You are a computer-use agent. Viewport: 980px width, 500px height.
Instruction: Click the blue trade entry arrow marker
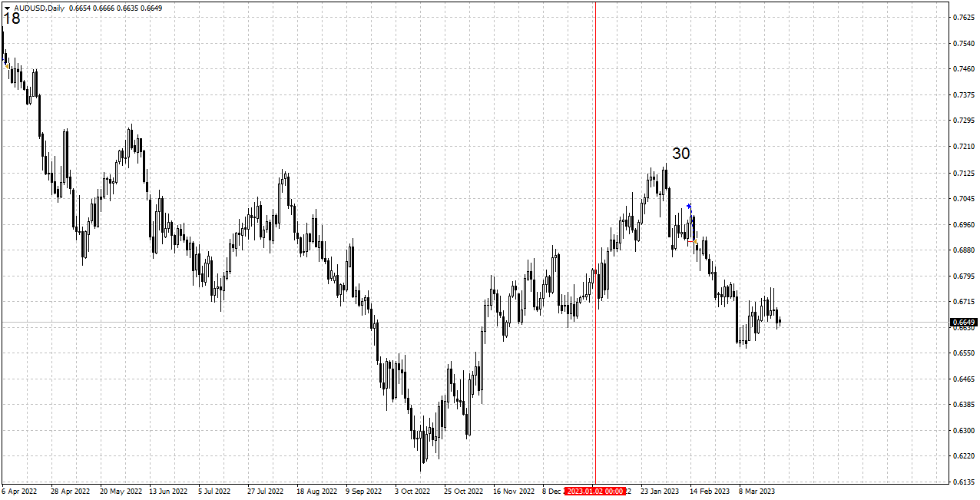click(x=689, y=205)
